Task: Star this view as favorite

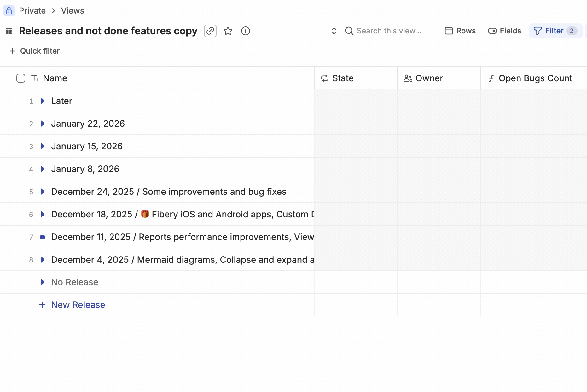Action: [228, 31]
